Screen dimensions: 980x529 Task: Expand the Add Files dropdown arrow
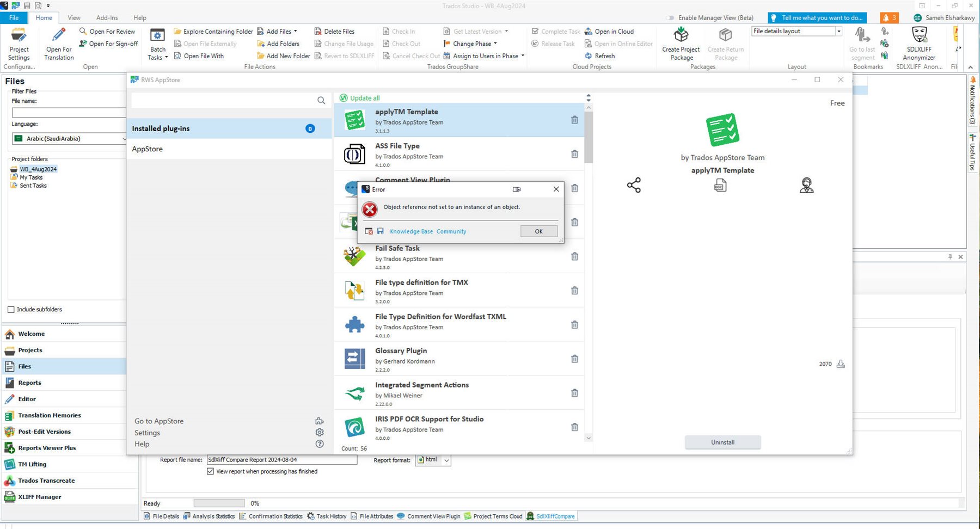pos(296,32)
